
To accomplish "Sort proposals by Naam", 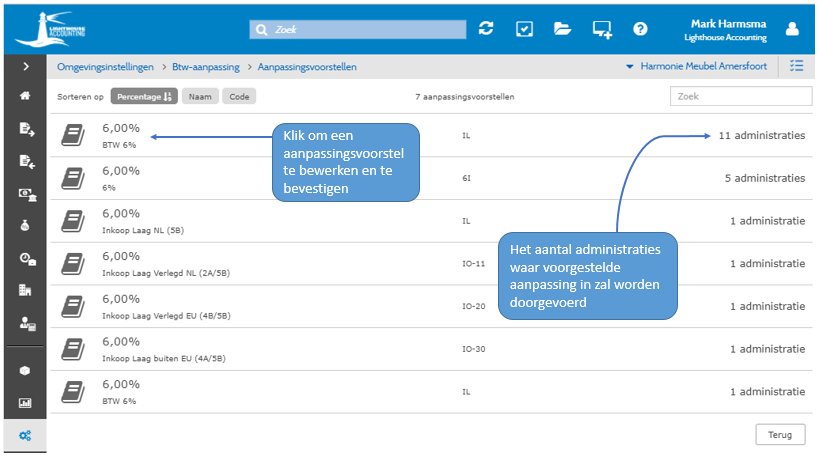I will (200, 96).
